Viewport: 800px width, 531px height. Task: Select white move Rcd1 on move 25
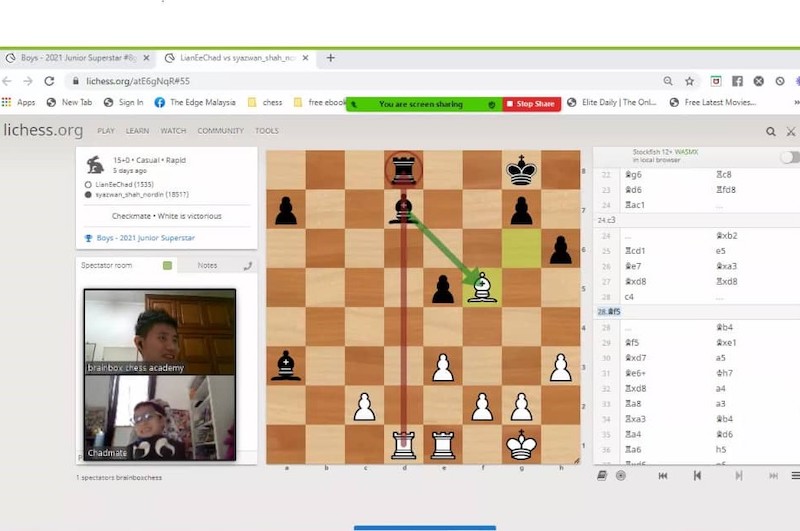(636, 251)
